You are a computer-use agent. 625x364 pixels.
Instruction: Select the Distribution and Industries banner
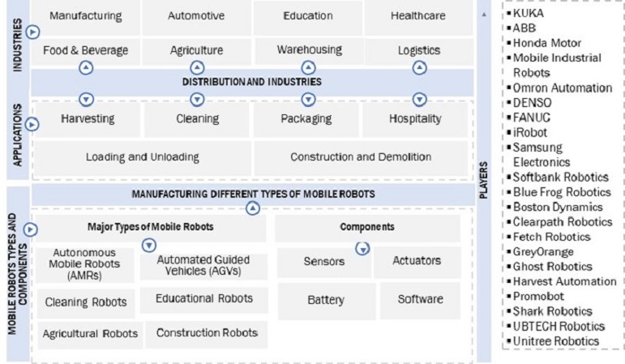click(x=251, y=82)
